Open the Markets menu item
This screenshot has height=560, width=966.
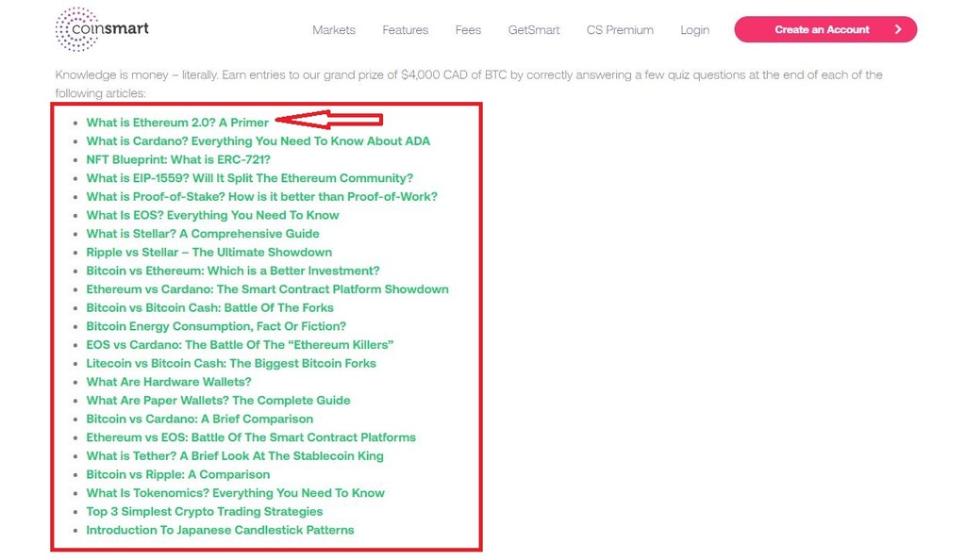pyautogui.click(x=334, y=29)
